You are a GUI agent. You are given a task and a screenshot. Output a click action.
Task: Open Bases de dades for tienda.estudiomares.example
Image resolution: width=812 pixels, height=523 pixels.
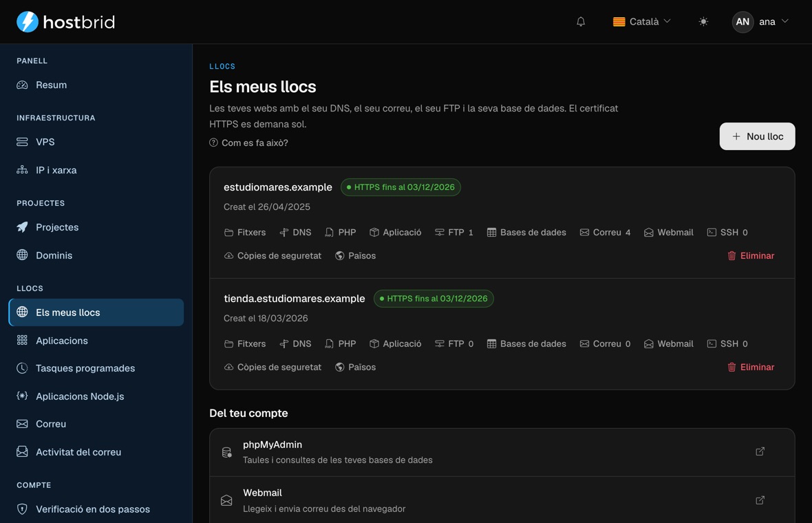(526, 344)
